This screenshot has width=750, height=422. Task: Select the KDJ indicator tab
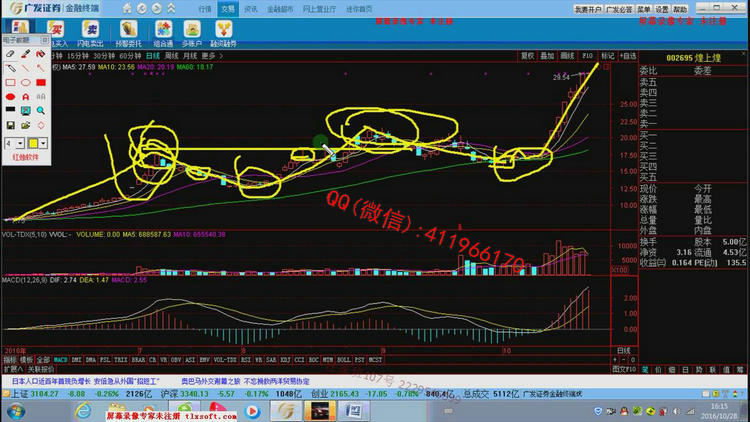[x=285, y=359]
